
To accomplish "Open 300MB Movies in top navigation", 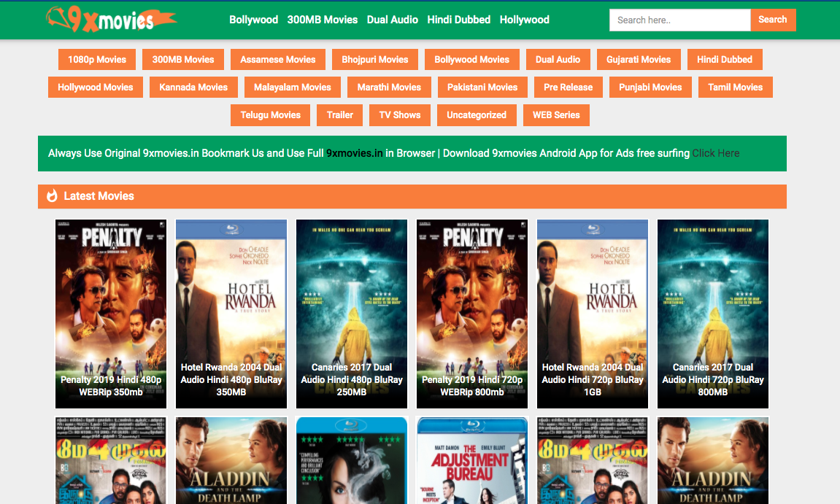I will click(x=322, y=20).
